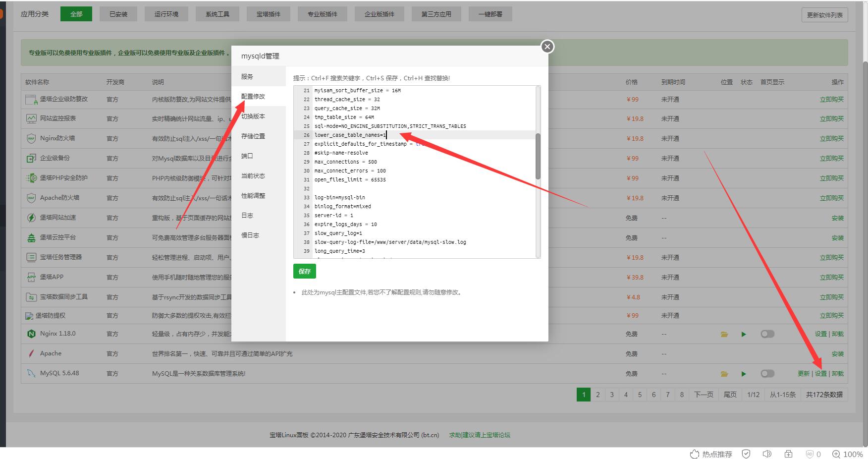Open the Nginx 1.18.0 folder icon

(x=724, y=334)
